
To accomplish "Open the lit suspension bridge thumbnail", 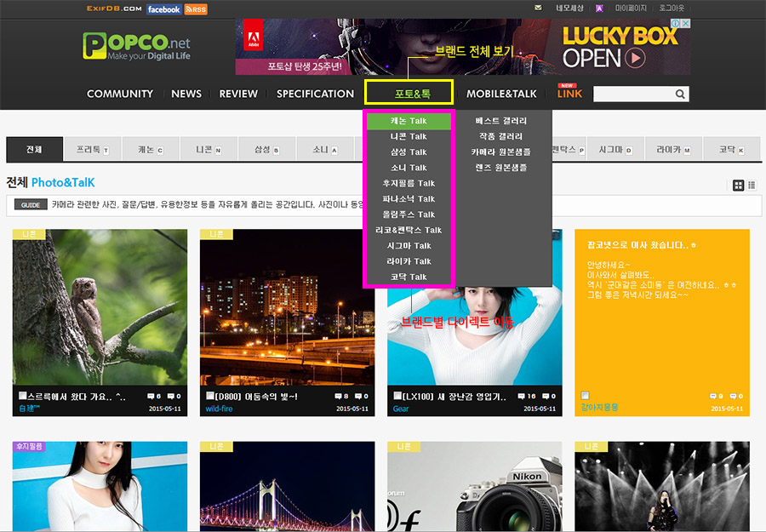I will coord(288,486).
